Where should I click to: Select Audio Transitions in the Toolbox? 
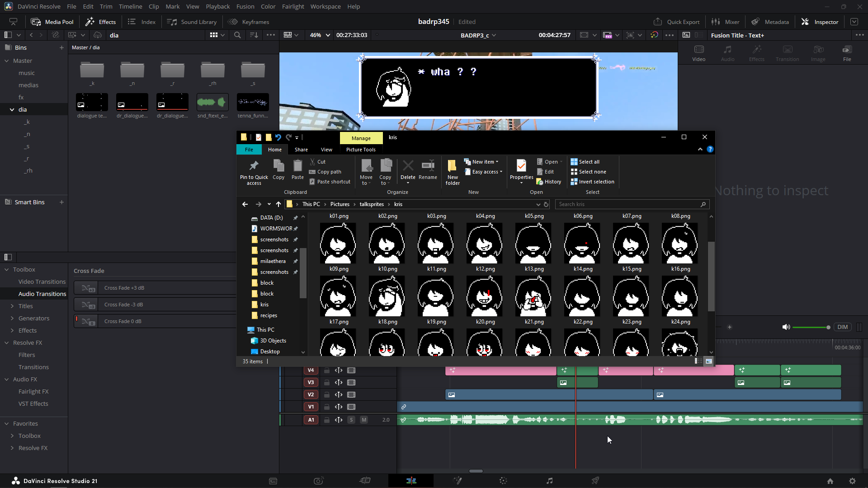(x=42, y=294)
